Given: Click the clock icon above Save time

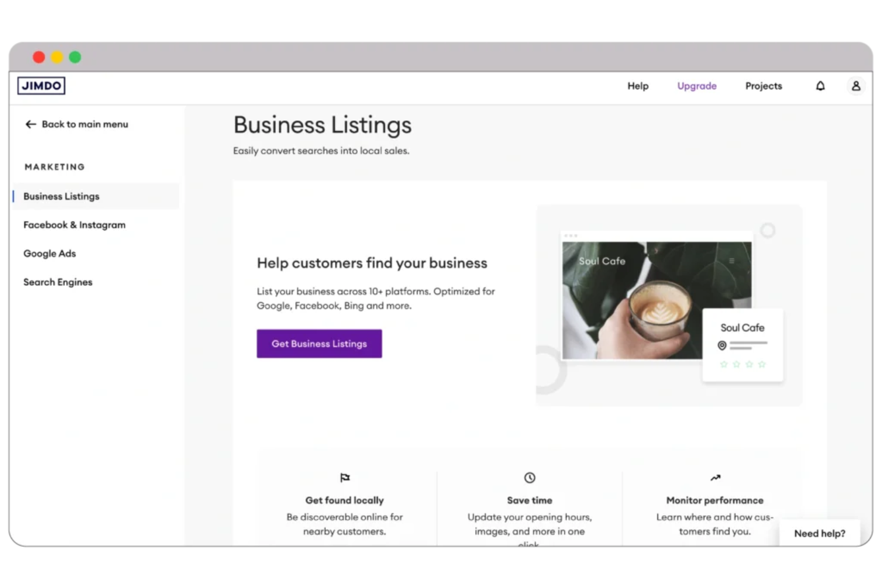Looking at the screenshot, I should (x=529, y=477).
